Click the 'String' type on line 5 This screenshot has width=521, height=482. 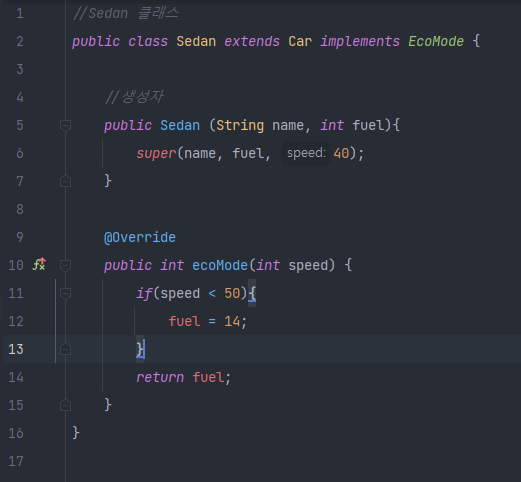click(x=240, y=126)
